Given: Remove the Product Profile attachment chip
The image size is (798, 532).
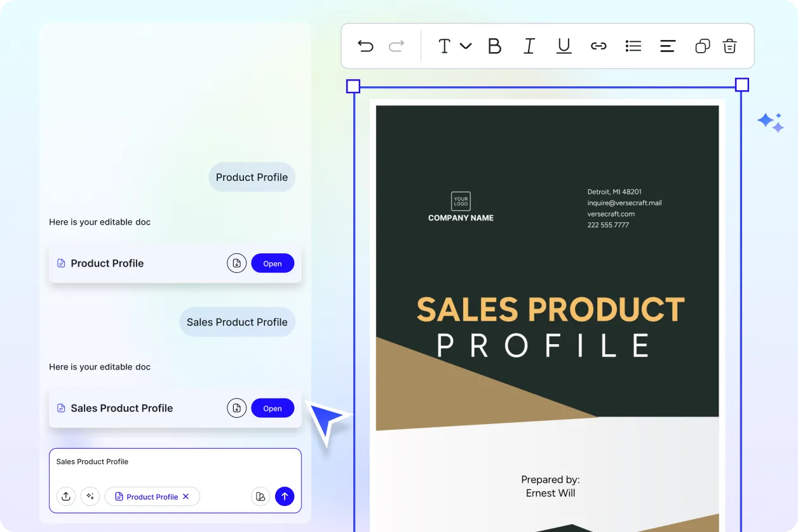Looking at the screenshot, I should click(x=186, y=496).
